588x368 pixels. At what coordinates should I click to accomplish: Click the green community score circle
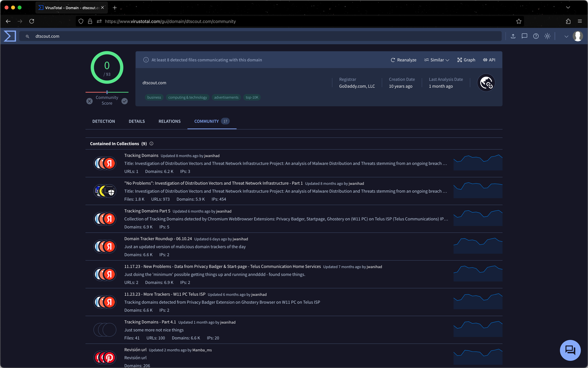pyautogui.click(x=107, y=67)
